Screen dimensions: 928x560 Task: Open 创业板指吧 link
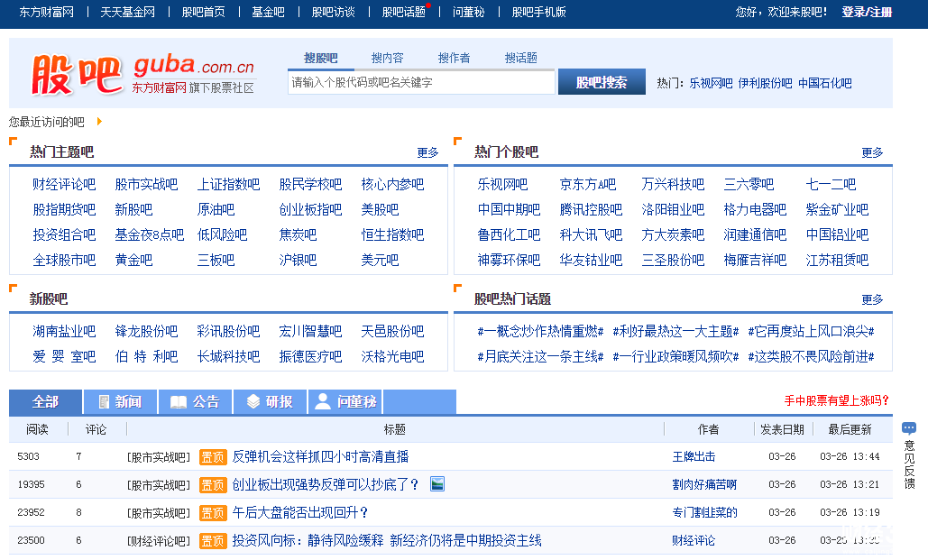[311, 209]
